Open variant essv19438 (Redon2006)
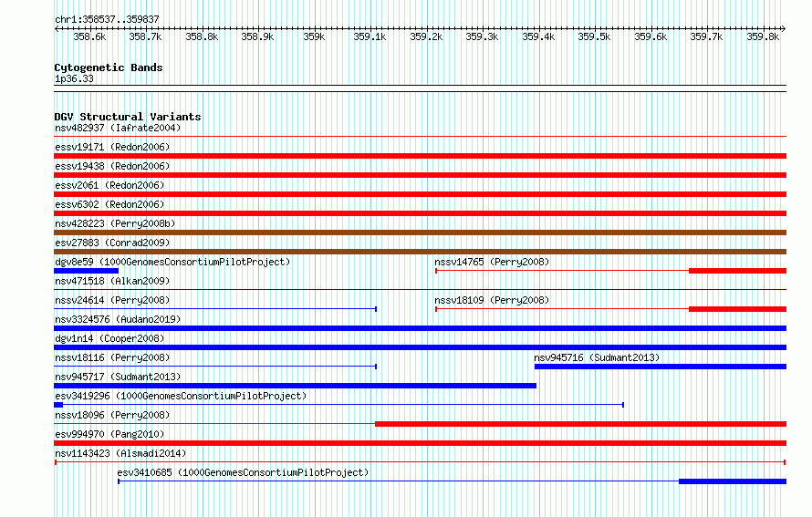This screenshot has height=517, width=812. click(112, 166)
